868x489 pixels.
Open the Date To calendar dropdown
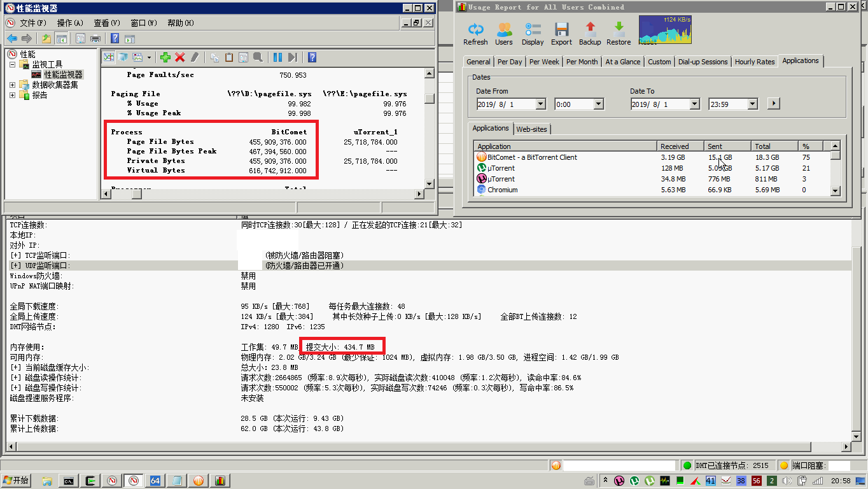coord(695,104)
